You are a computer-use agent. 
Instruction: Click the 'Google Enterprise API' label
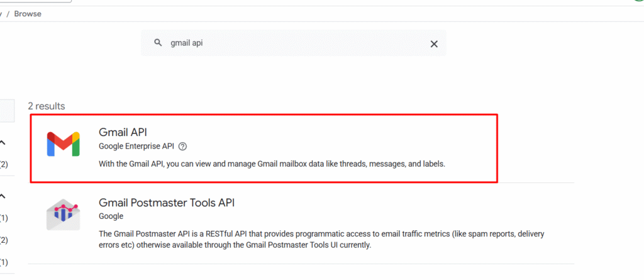pos(136,147)
